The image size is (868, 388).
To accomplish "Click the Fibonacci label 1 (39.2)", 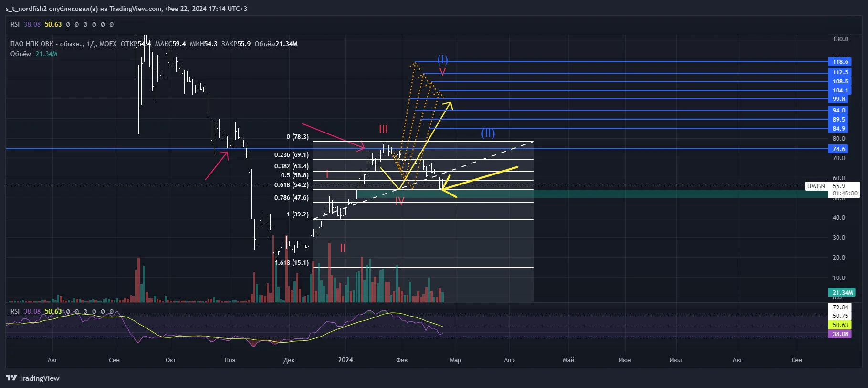I will click(x=297, y=214).
